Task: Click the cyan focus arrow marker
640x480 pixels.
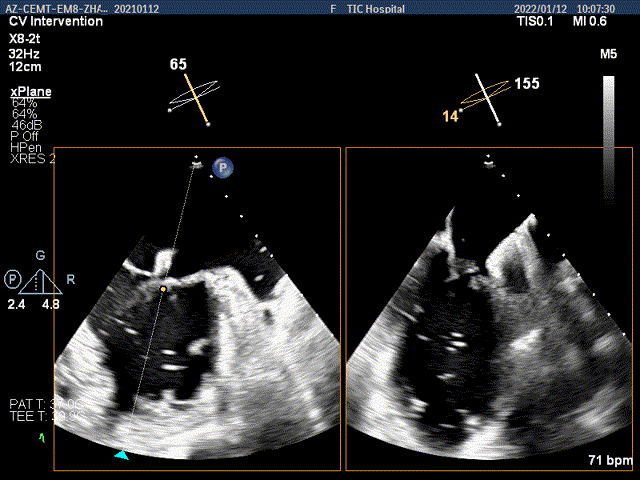Action: coord(121,455)
